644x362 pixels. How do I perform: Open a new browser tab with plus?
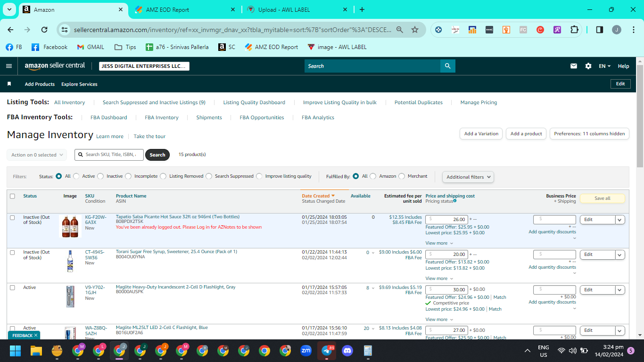(x=362, y=9)
